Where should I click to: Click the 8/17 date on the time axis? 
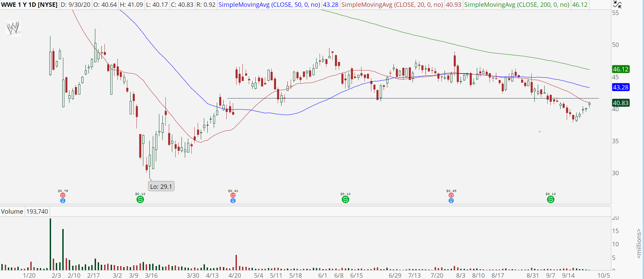pyautogui.click(x=498, y=275)
